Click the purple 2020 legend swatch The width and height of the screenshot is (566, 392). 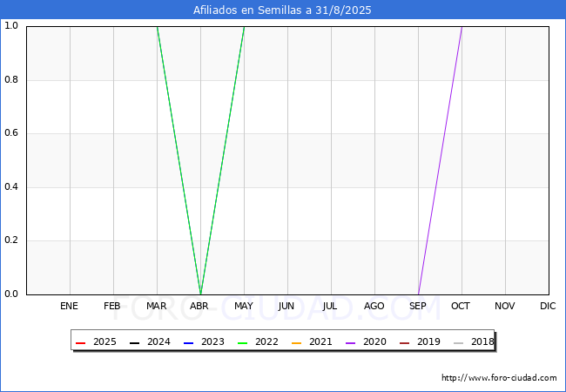pos(351,343)
